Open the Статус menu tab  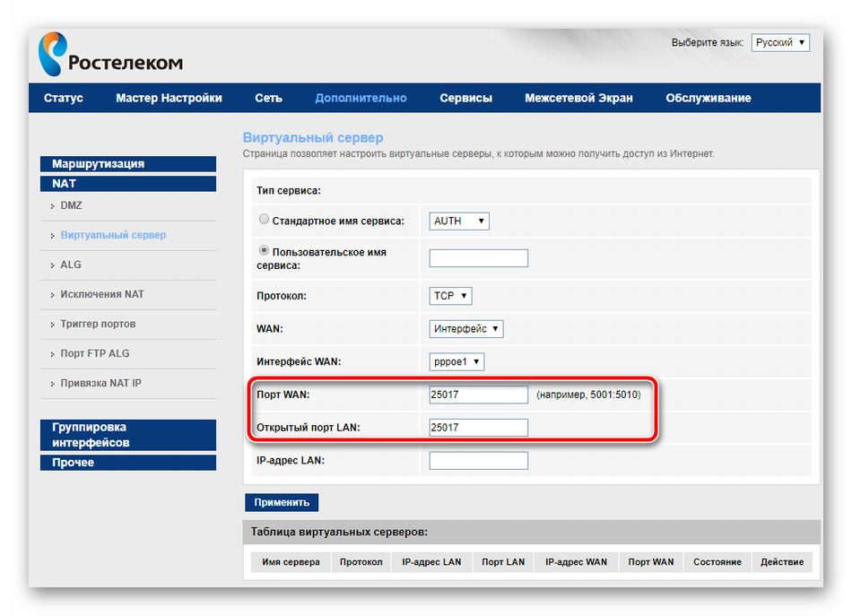64,98
